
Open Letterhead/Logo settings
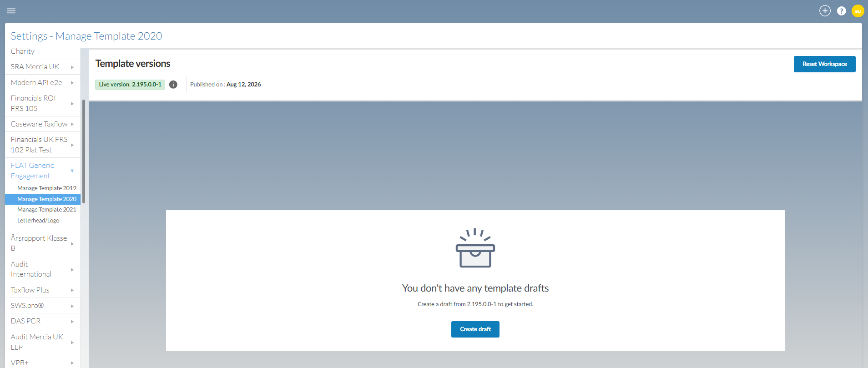click(38, 221)
